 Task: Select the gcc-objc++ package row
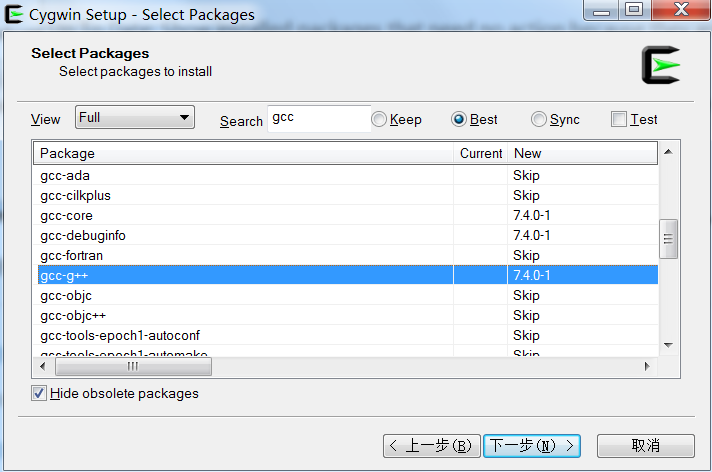(346, 315)
